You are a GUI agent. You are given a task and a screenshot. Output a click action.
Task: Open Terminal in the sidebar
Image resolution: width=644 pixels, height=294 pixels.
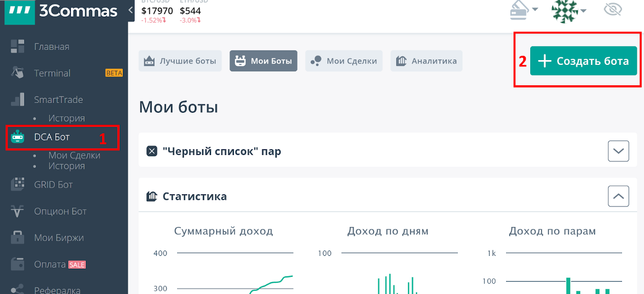point(52,73)
